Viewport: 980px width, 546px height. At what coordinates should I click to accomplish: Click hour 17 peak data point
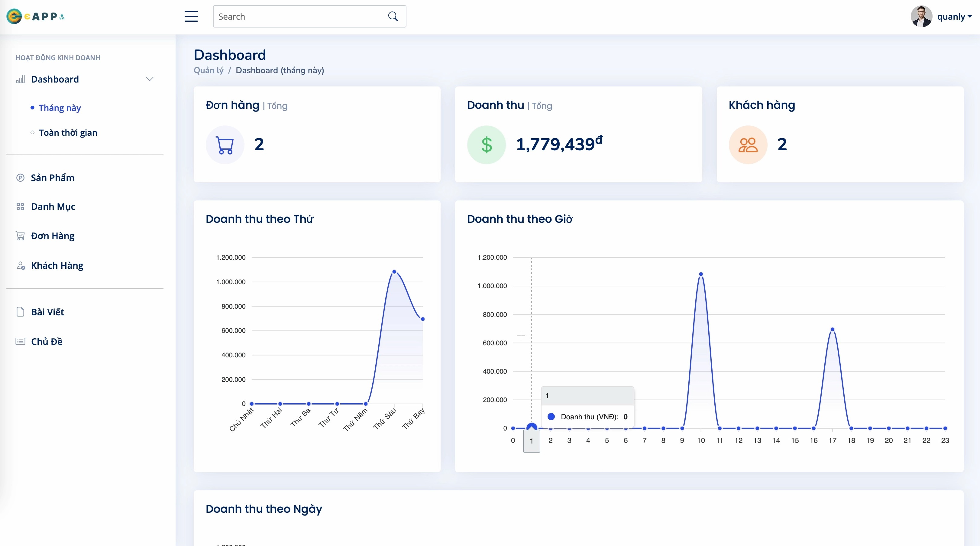point(833,329)
